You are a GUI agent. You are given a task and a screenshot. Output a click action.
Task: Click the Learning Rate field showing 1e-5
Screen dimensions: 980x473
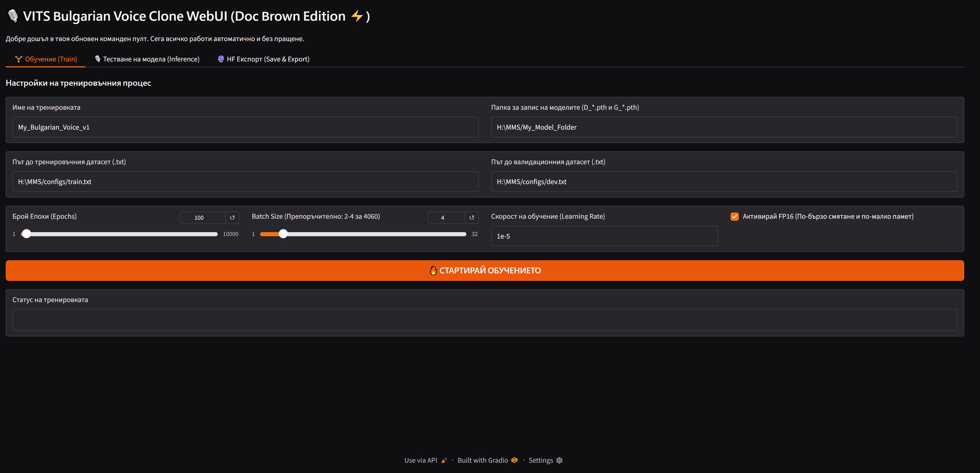(x=604, y=236)
